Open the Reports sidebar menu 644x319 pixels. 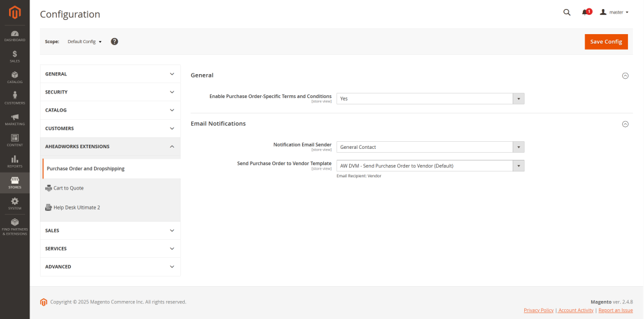point(15,162)
